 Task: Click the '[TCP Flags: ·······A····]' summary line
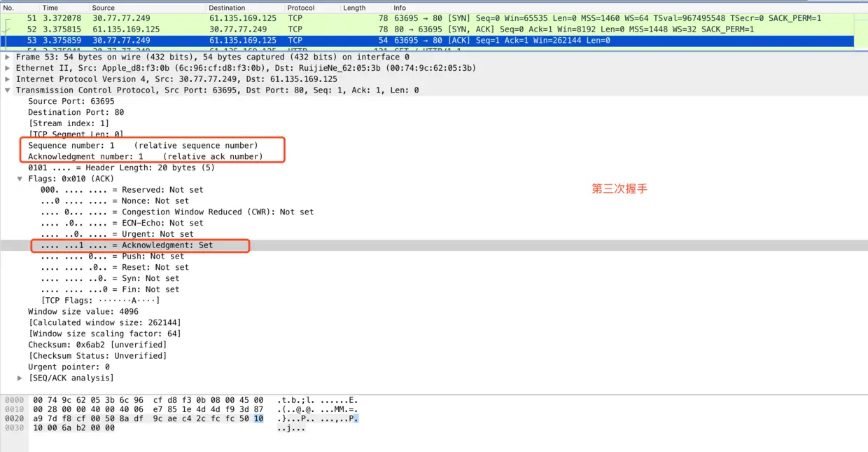[100, 301]
